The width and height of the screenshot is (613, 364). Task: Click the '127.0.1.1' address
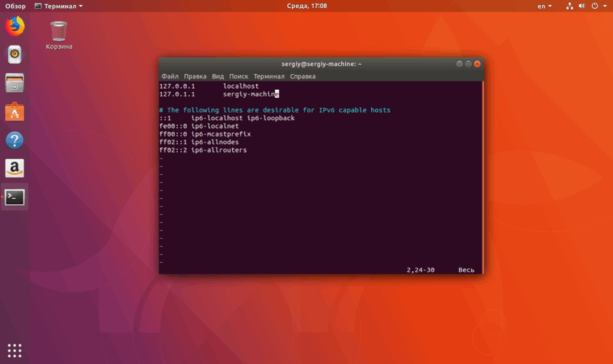tap(177, 94)
